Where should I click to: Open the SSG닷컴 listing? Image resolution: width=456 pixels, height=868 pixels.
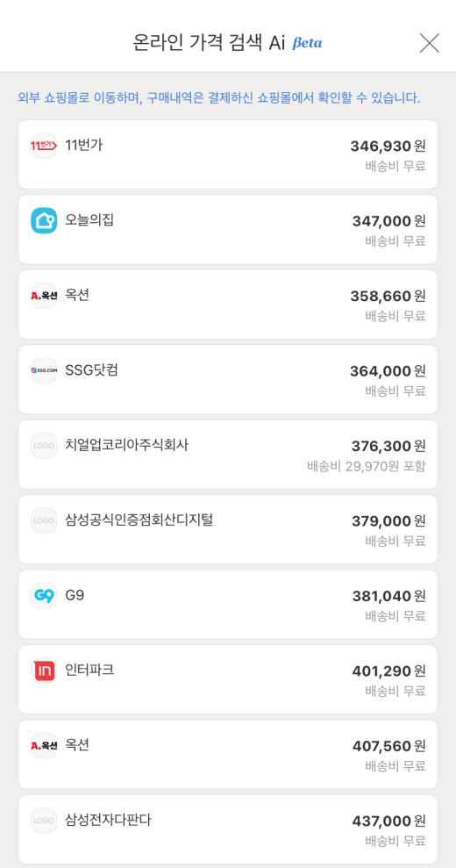(228, 379)
